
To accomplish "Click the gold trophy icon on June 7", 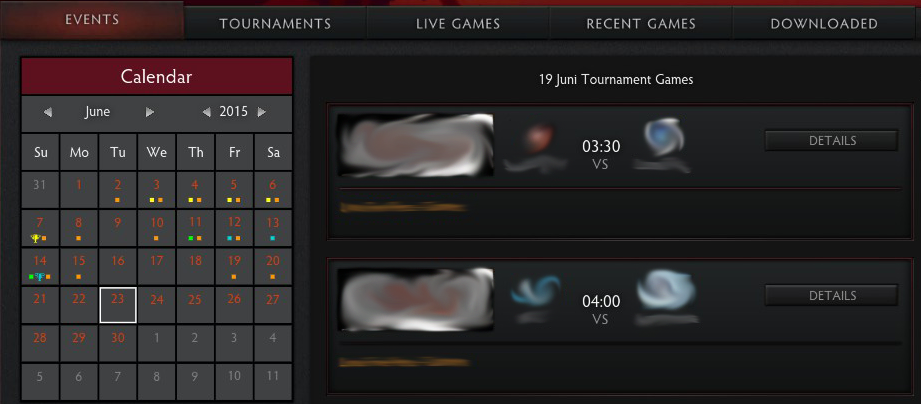I will click(36, 238).
